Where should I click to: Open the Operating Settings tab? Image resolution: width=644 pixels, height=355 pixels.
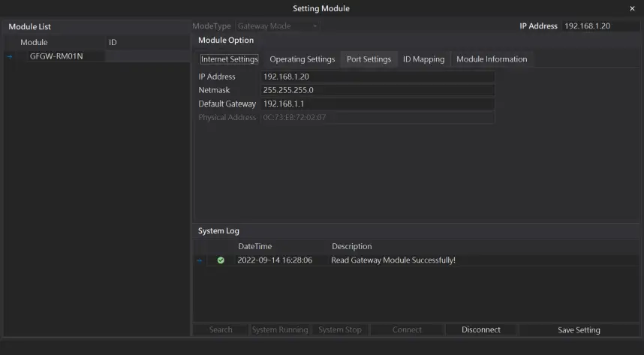[x=302, y=59]
